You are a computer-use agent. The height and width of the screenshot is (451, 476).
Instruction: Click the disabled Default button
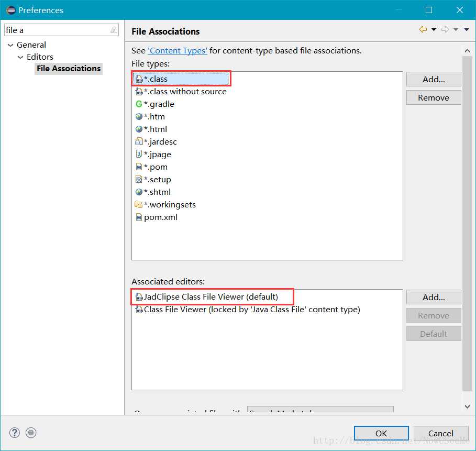(x=434, y=334)
